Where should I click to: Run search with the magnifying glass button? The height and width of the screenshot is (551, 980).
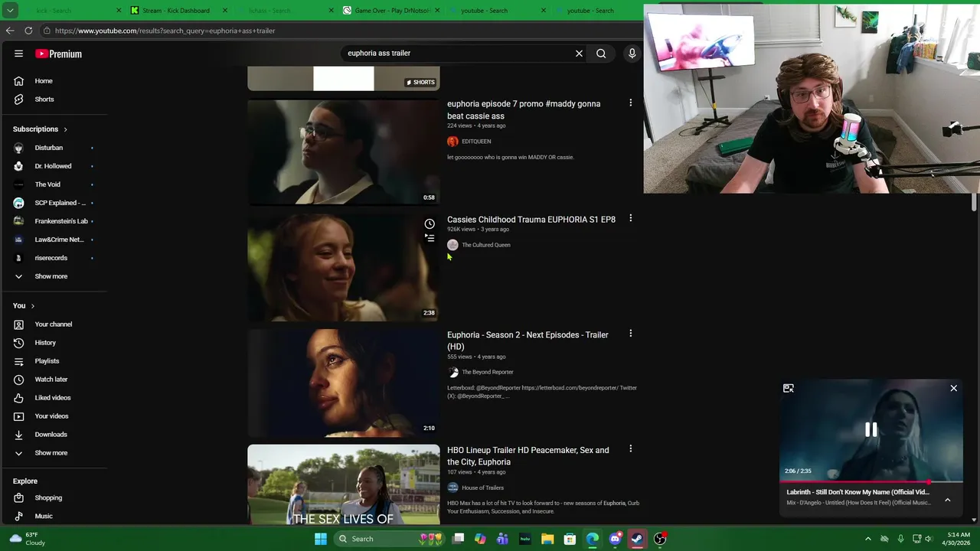(x=601, y=54)
